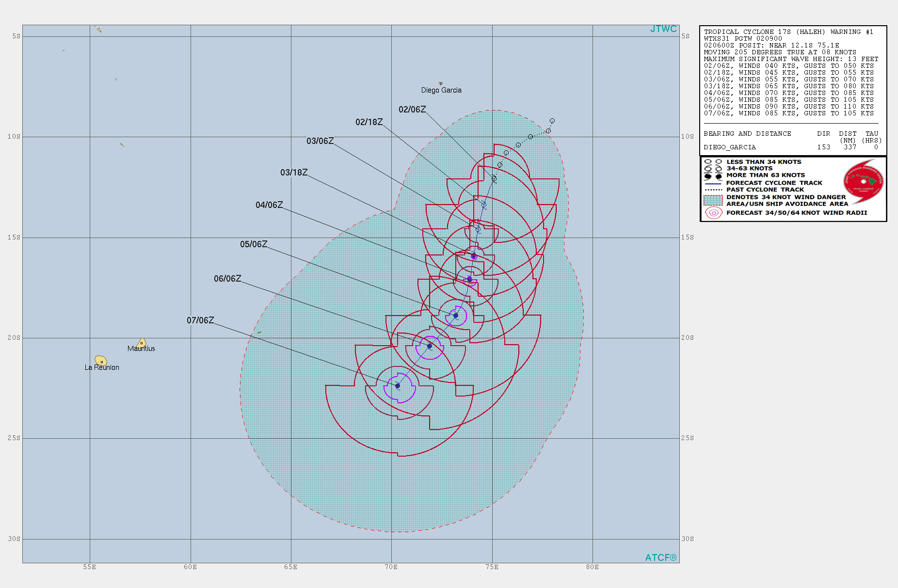Image resolution: width=898 pixels, height=588 pixels.
Task: Click the 'MORE THAN 63 KNOTS' legend symbols
Action: tap(713, 175)
